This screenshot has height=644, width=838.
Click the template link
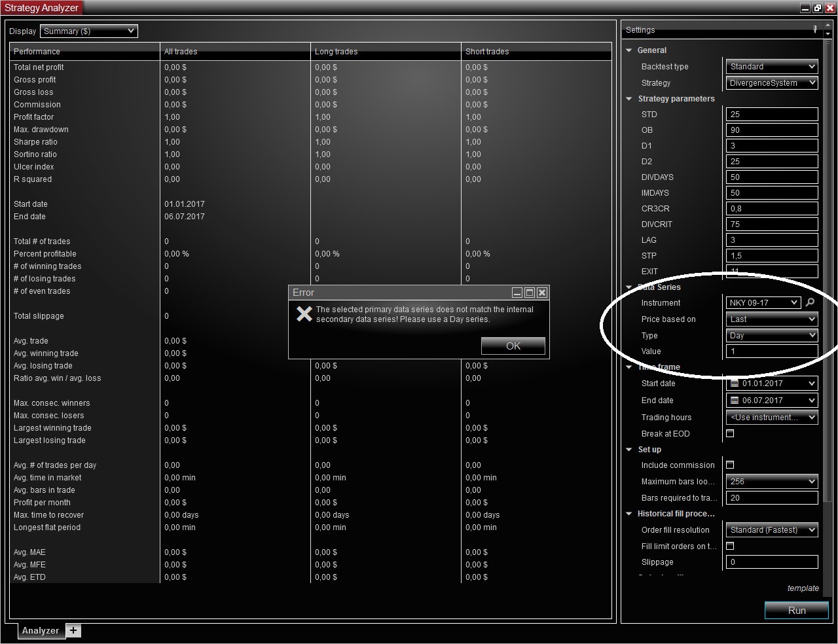pyautogui.click(x=803, y=588)
